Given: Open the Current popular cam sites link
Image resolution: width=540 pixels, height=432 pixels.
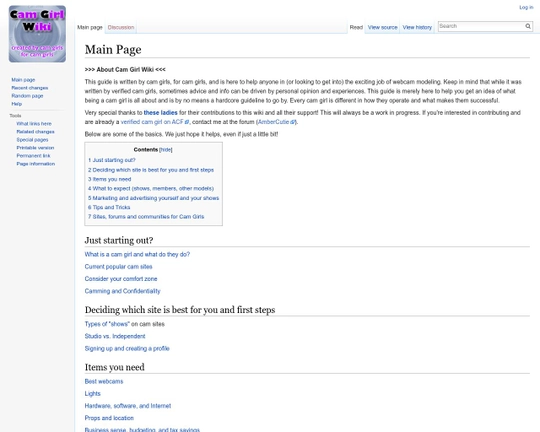Looking at the screenshot, I should point(118,267).
